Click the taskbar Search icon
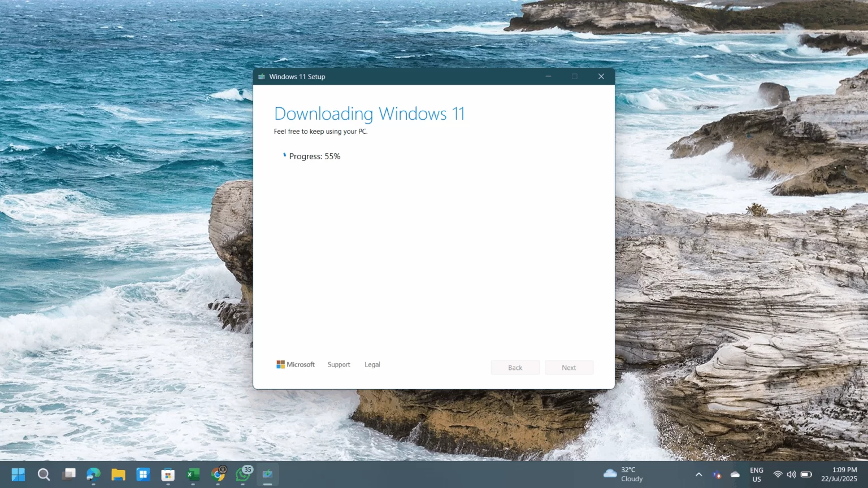 pos(44,474)
